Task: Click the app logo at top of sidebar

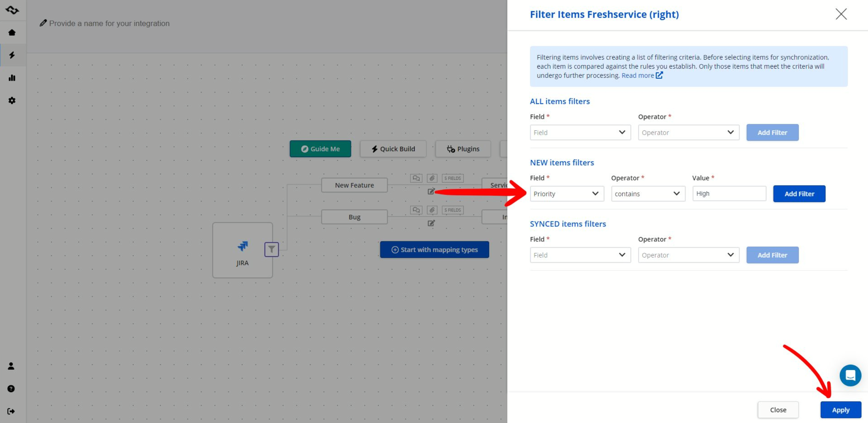Action: click(x=12, y=10)
